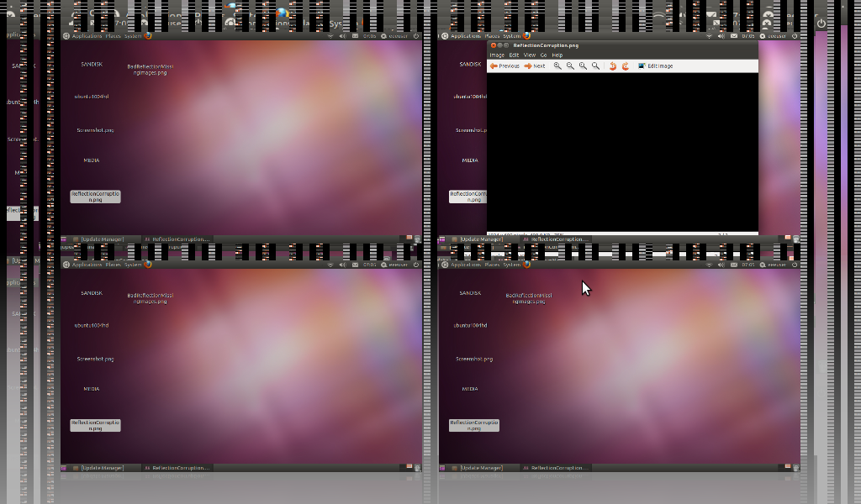Close the ReflectionCorruption.png viewer window
Viewport: 861px width, 504px height.
(493, 45)
